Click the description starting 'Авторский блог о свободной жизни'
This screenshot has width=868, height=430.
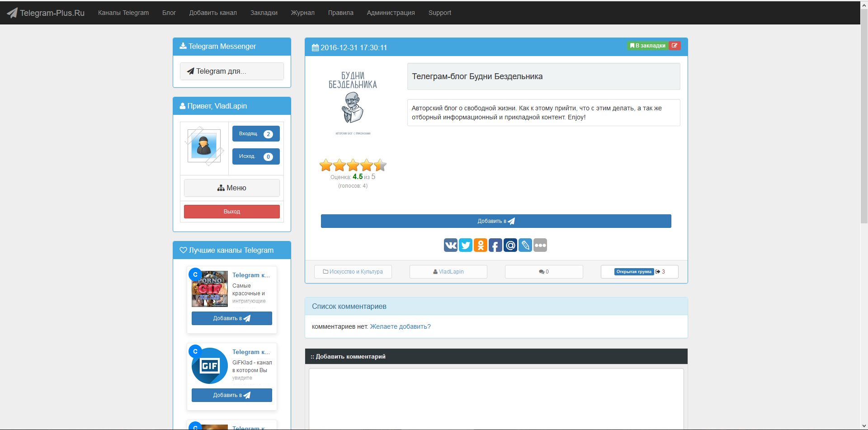coord(537,113)
